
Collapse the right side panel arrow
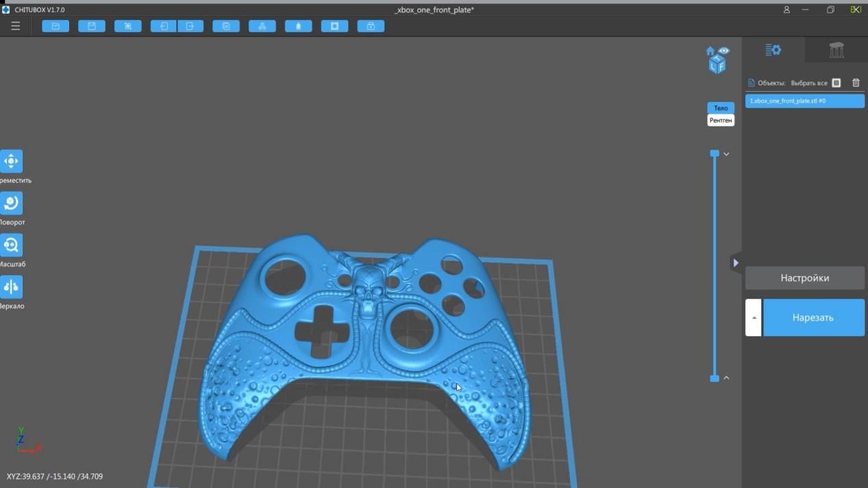point(736,263)
